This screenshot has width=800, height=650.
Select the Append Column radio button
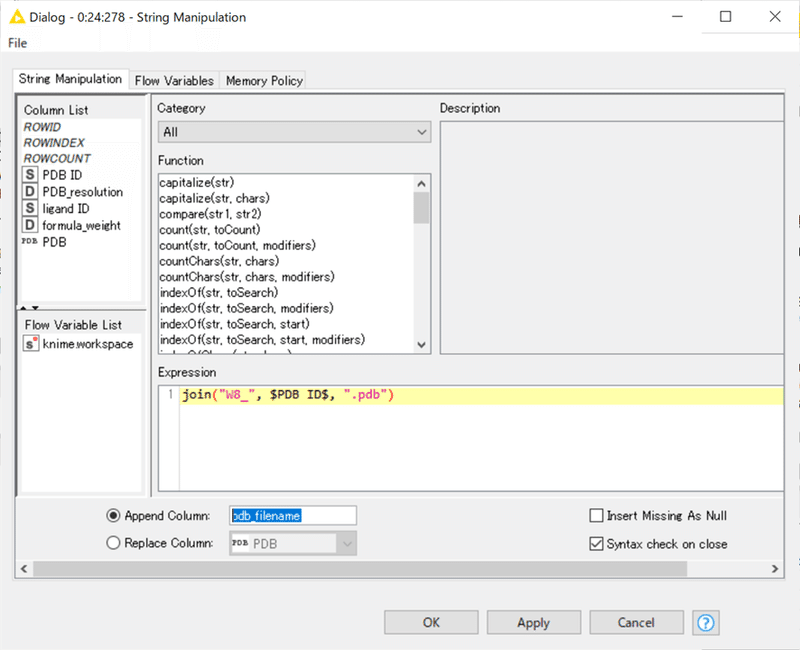tap(113, 516)
